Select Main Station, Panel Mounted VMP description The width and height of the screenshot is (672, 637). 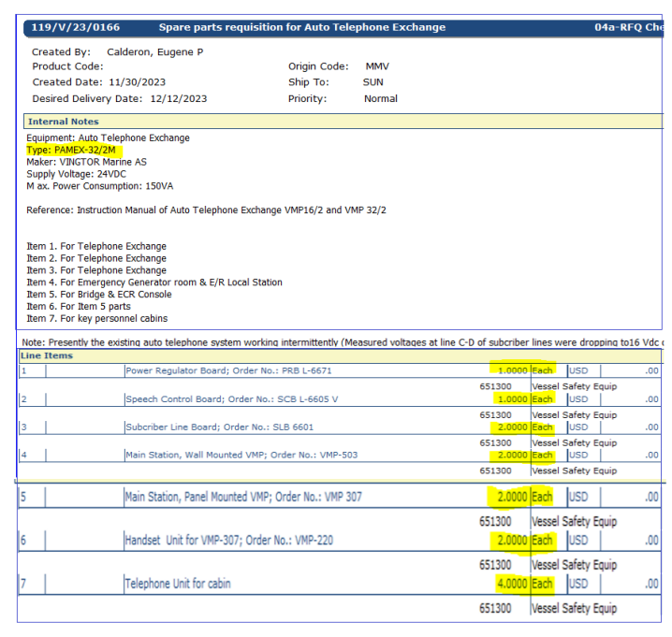(x=243, y=497)
